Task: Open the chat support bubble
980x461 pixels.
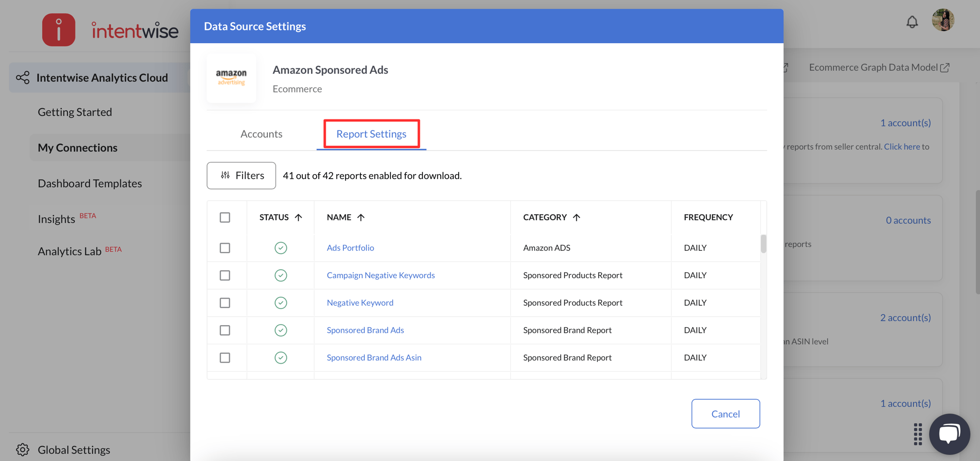Action: [949, 433]
